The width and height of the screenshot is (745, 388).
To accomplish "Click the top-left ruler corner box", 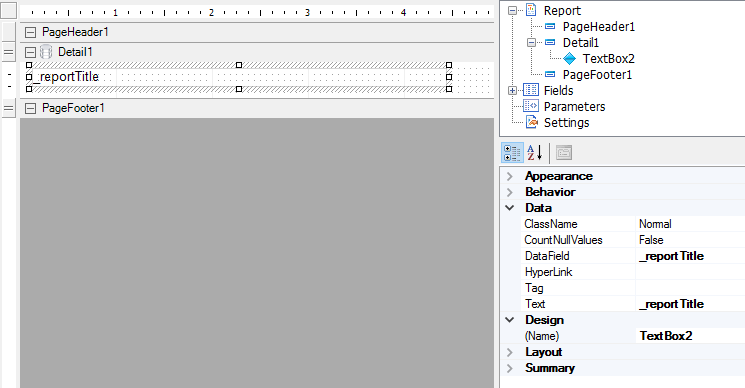I will [9, 10].
